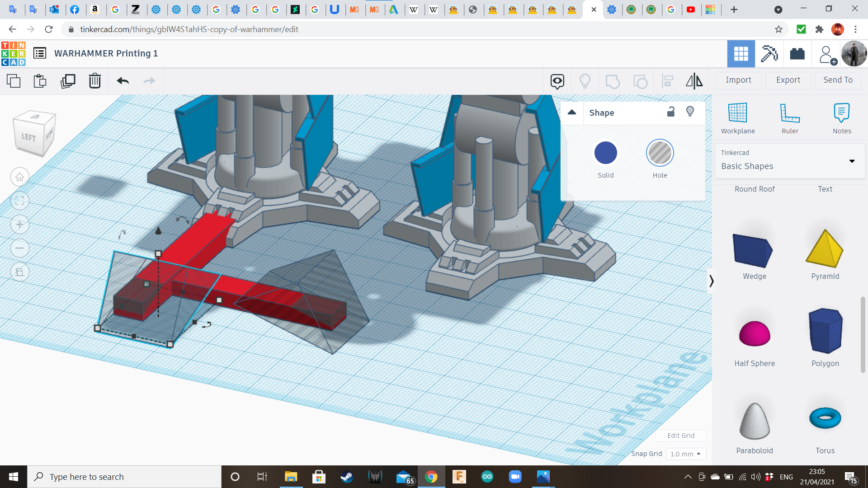Select the Torus shape thumbnail

click(x=825, y=418)
